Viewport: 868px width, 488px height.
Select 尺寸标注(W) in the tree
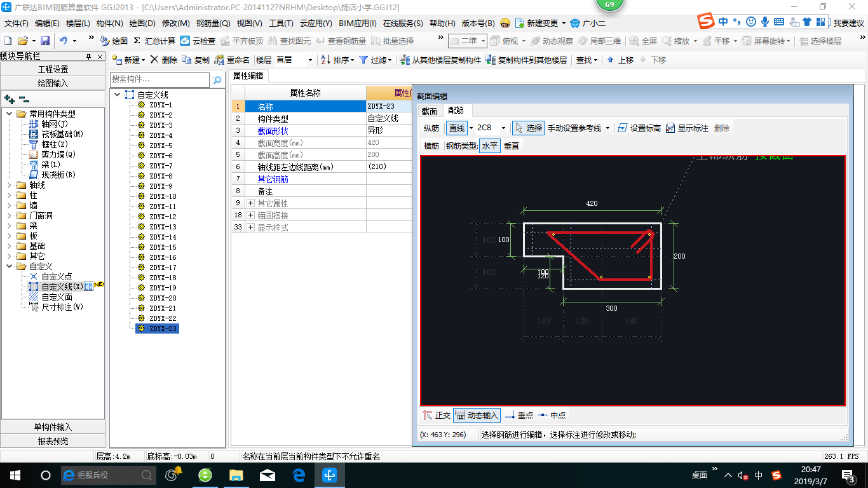[x=62, y=307]
